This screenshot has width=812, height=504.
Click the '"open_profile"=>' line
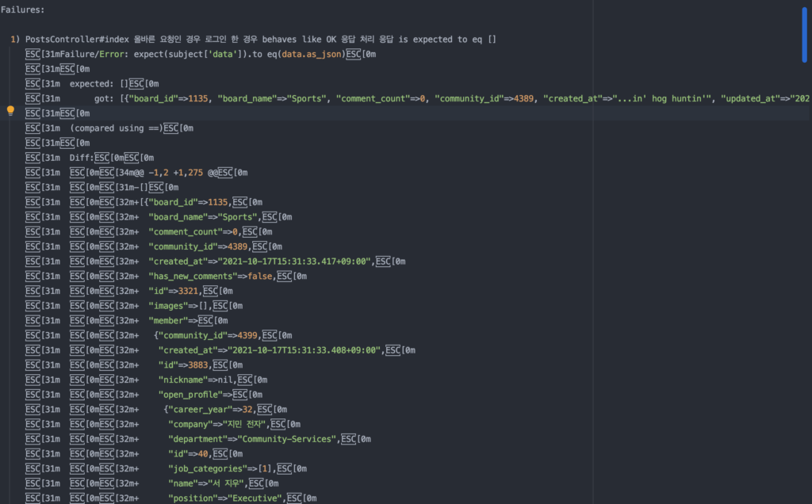144,395
